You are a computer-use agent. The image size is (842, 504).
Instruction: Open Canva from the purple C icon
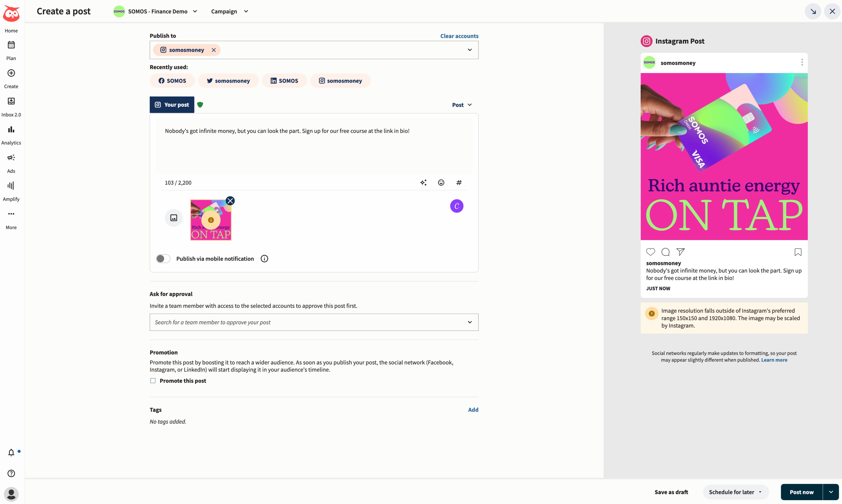pyautogui.click(x=456, y=206)
